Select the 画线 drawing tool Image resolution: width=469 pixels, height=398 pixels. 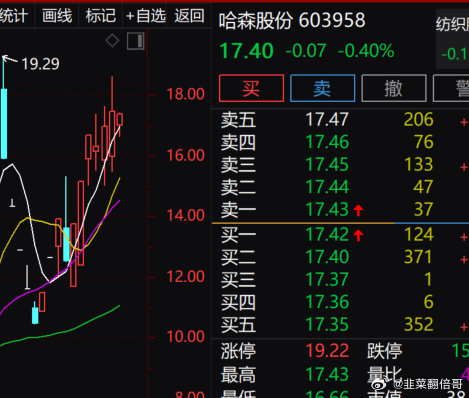57,16
